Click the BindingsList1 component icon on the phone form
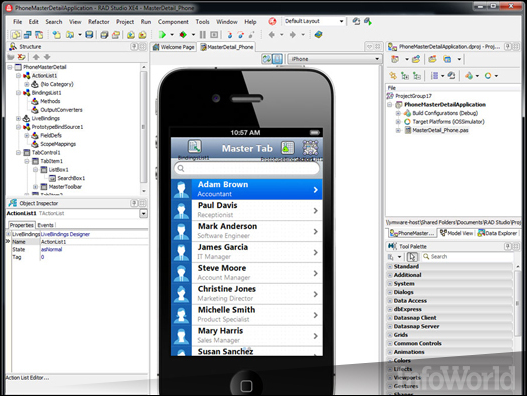Screen dimensions: 527x396 tap(194, 147)
